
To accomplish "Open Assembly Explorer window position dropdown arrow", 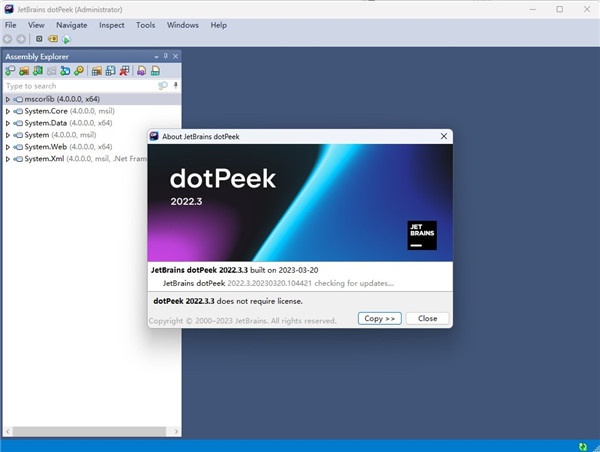I will click(x=155, y=57).
